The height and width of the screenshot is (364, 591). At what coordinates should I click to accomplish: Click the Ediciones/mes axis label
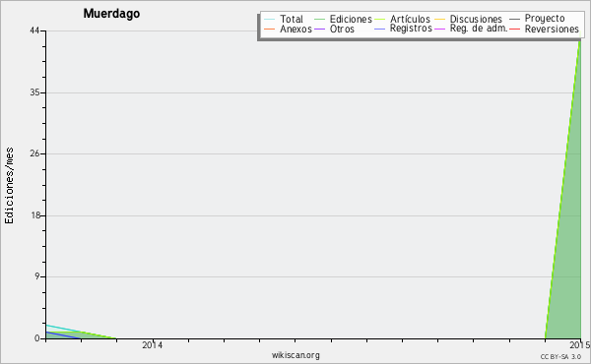tap(9, 186)
